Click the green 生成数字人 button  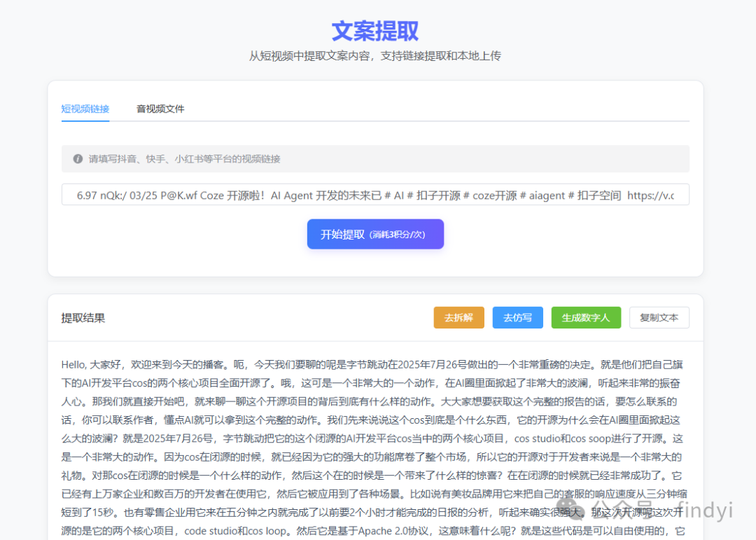(x=586, y=317)
